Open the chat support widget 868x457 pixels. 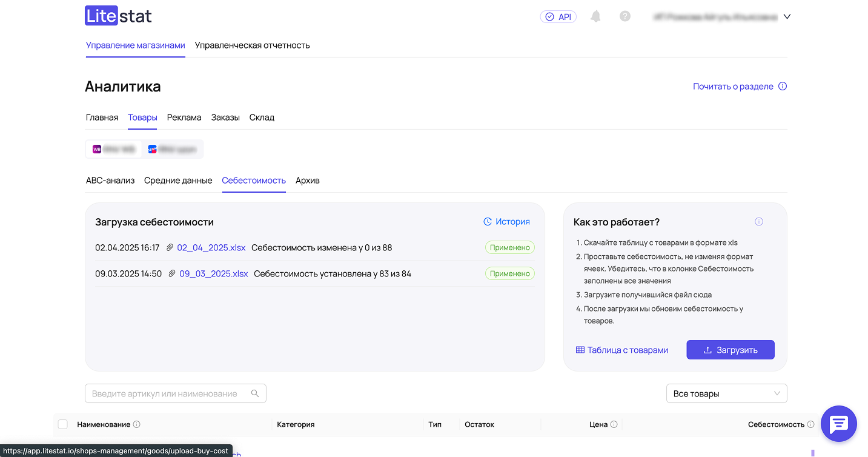pos(838,424)
